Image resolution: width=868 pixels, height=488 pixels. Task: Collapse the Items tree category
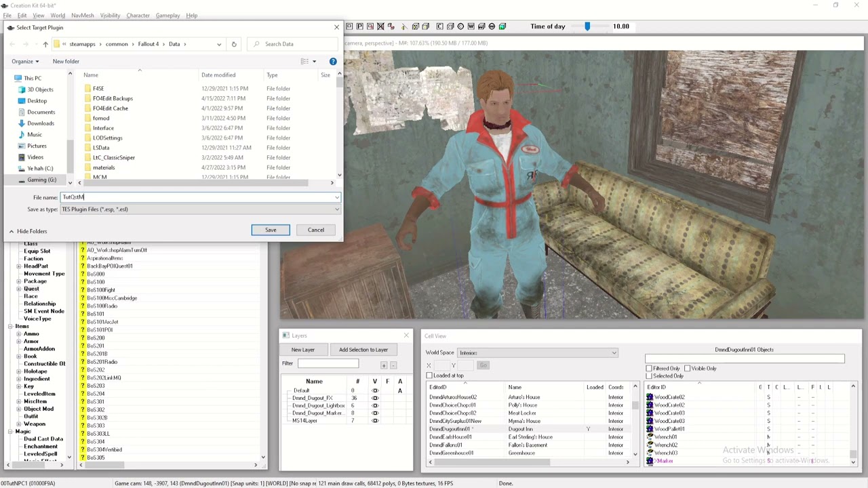(10, 326)
